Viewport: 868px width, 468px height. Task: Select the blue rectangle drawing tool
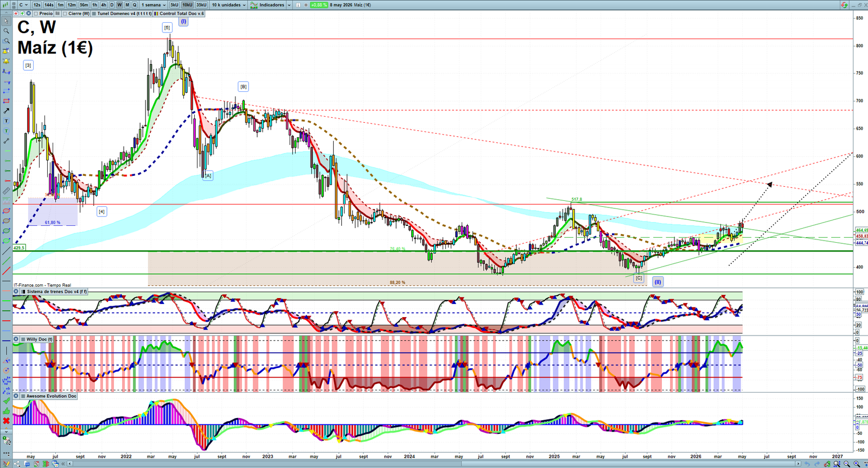point(7,90)
